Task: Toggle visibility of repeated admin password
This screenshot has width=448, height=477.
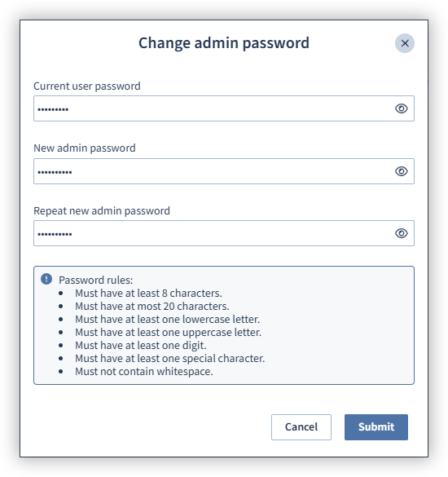Action: pos(402,233)
